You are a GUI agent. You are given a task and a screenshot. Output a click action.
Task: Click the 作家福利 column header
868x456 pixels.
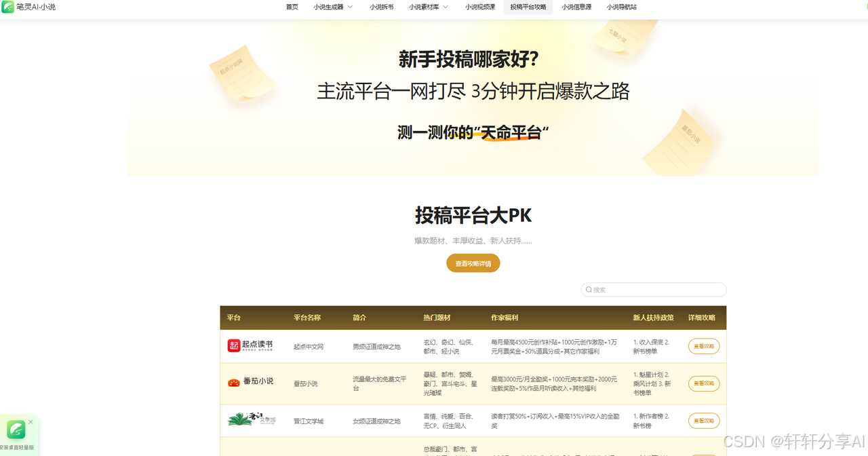(505, 318)
